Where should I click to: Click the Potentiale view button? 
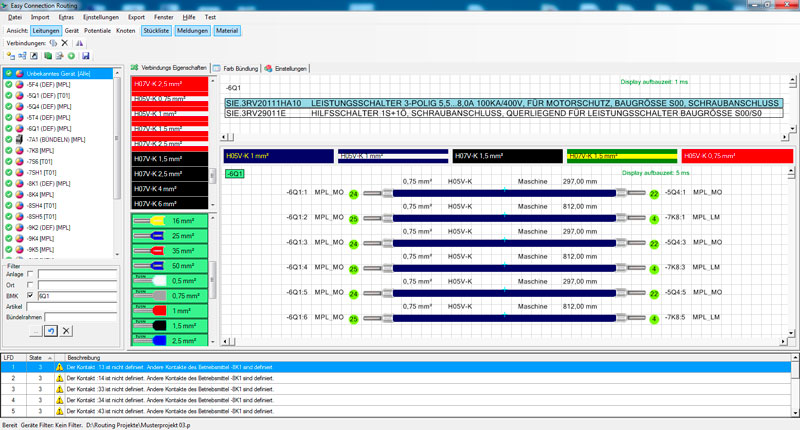point(98,31)
